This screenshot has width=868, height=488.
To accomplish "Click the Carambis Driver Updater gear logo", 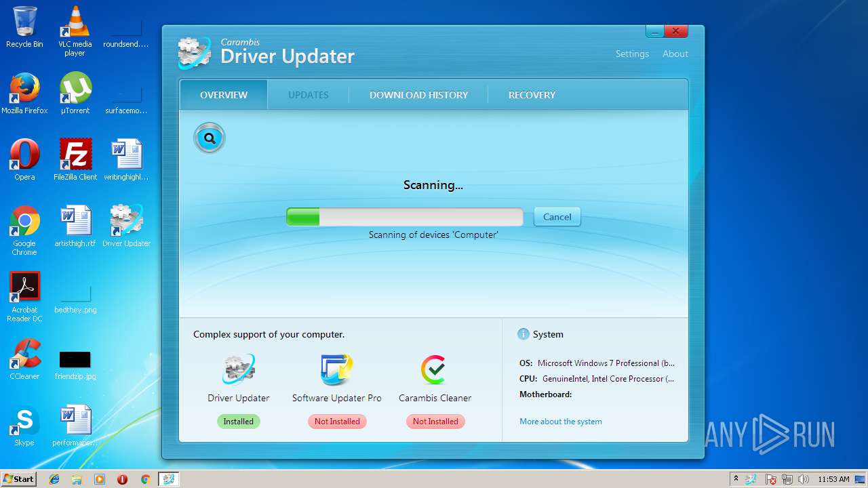I will click(194, 52).
